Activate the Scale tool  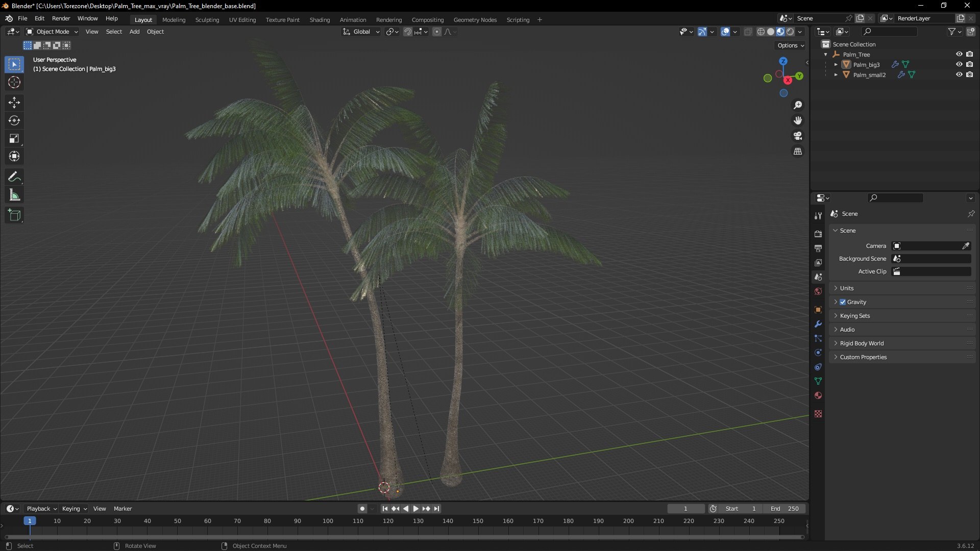pos(14,138)
